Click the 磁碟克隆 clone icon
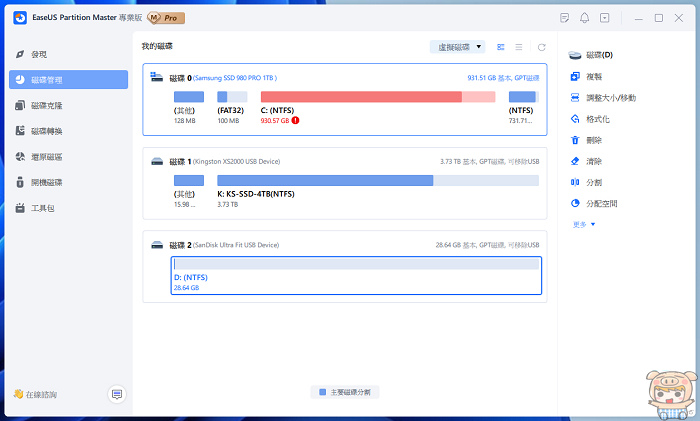 20,105
